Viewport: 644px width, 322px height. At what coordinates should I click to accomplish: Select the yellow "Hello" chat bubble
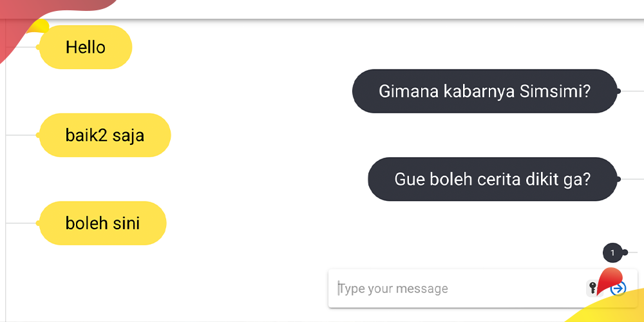click(86, 47)
